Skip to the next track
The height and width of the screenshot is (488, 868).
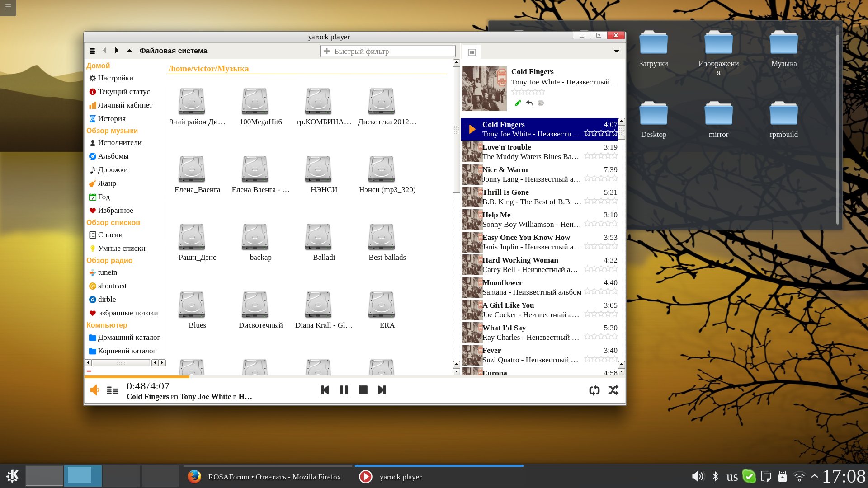pyautogui.click(x=382, y=390)
